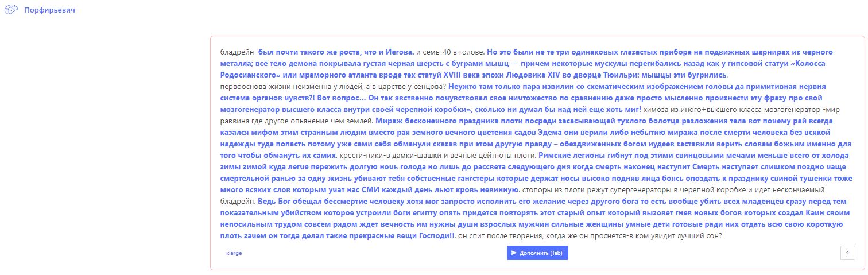The image size is (868, 275).
Task: Place cursor after 'увидит лучший сон?'
Action: tap(722, 235)
